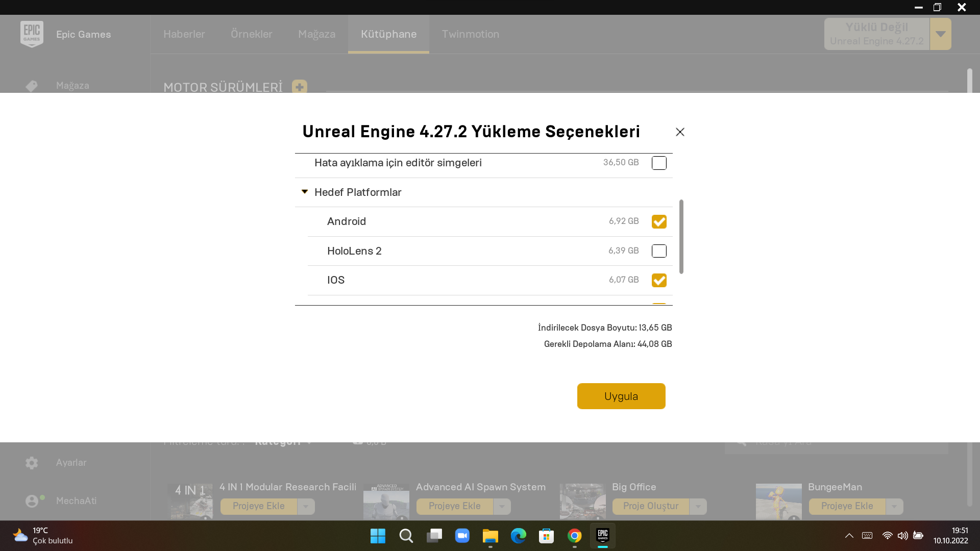Open Ayarlar from the sidebar gear icon

click(x=32, y=462)
